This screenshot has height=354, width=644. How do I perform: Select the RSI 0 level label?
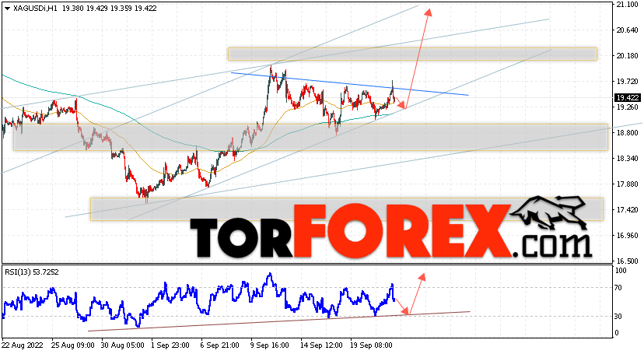(617, 333)
